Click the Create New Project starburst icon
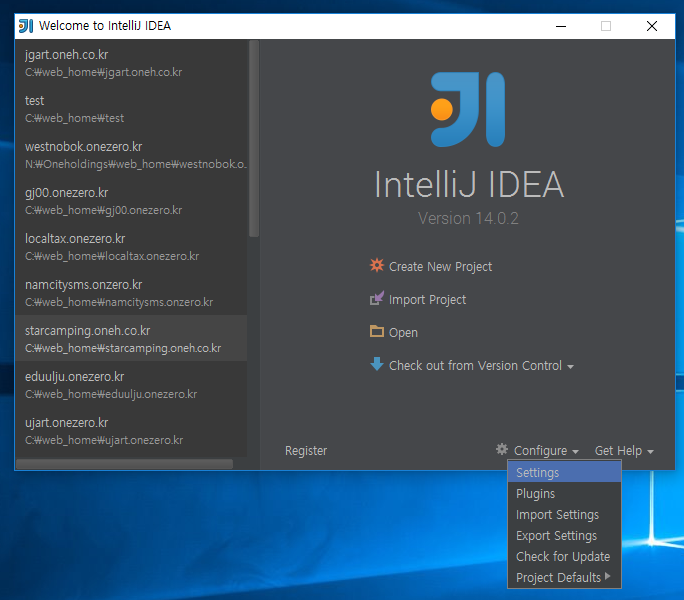684x600 pixels. point(376,265)
